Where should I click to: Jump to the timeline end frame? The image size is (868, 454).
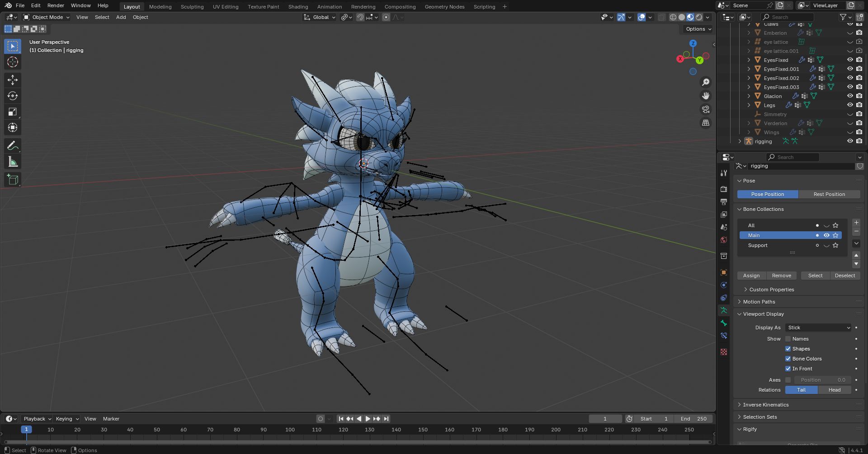pos(386,419)
